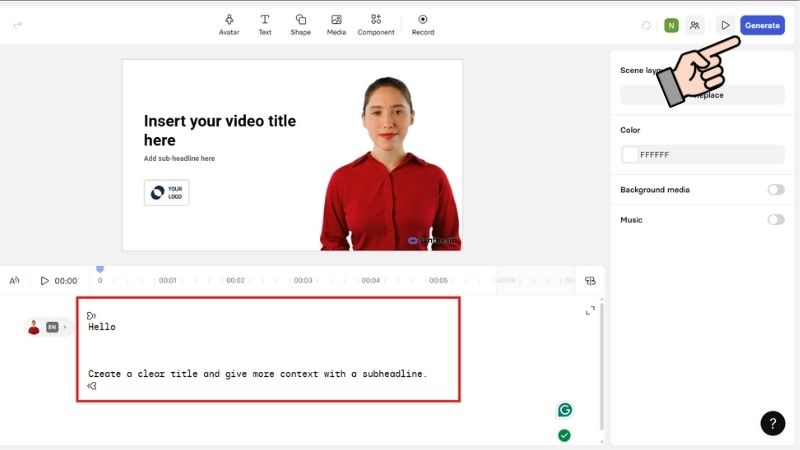The height and width of the screenshot is (450, 800).
Task: Open the FFFFFF color swatch
Action: pyautogui.click(x=630, y=155)
